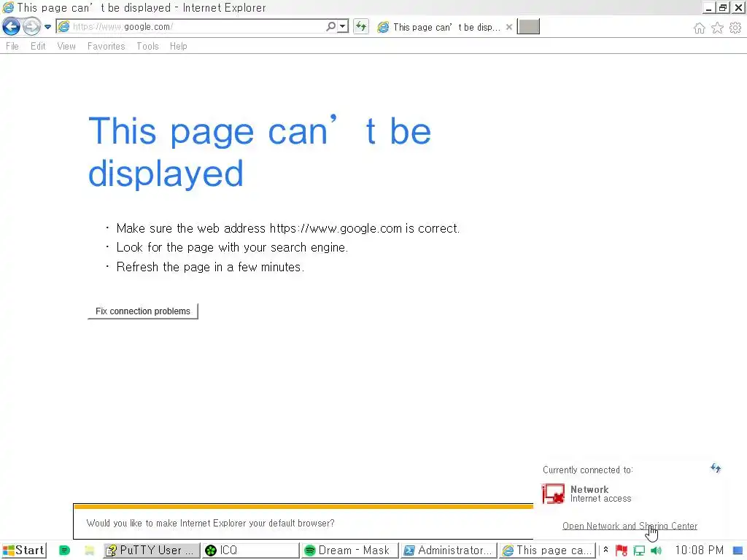
Task: Expand the address bar autocomplete dropdown
Action: pos(343,26)
